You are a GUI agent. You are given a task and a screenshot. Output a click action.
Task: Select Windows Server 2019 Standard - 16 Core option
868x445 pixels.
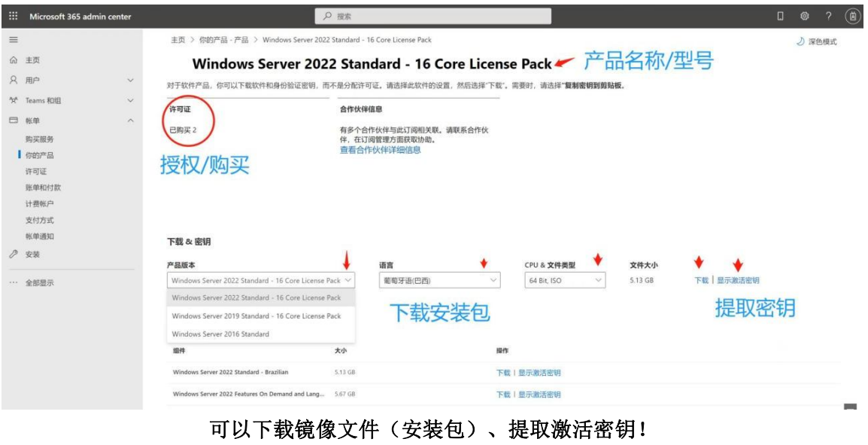point(261,316)
